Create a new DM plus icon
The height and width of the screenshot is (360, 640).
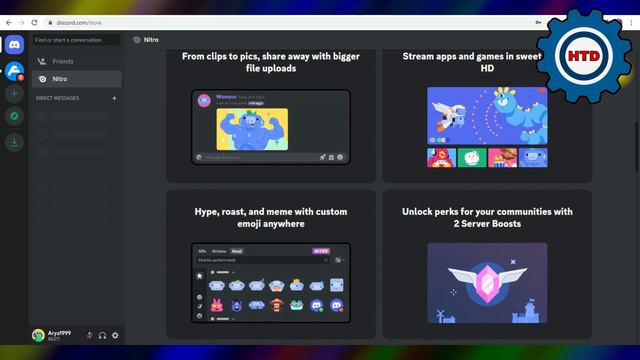pos(114,98)
